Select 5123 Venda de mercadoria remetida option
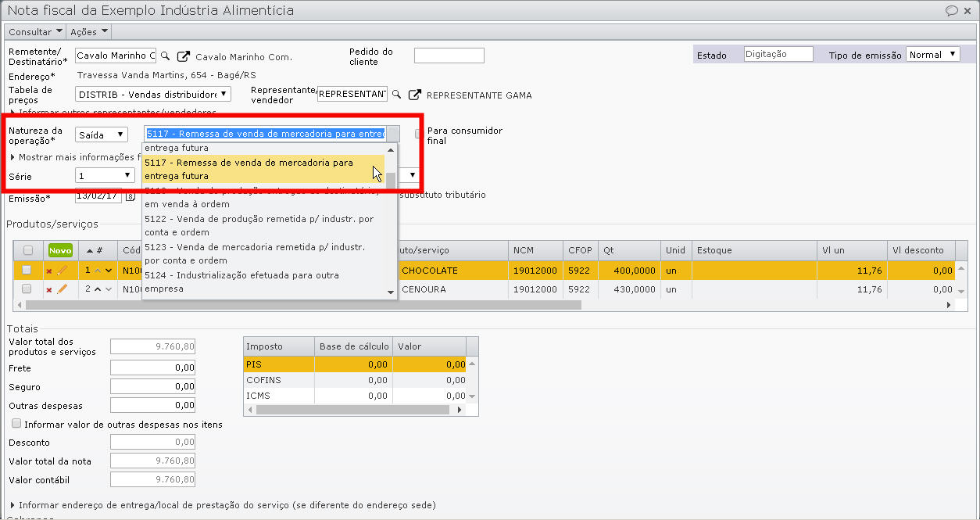 [263, 253]
